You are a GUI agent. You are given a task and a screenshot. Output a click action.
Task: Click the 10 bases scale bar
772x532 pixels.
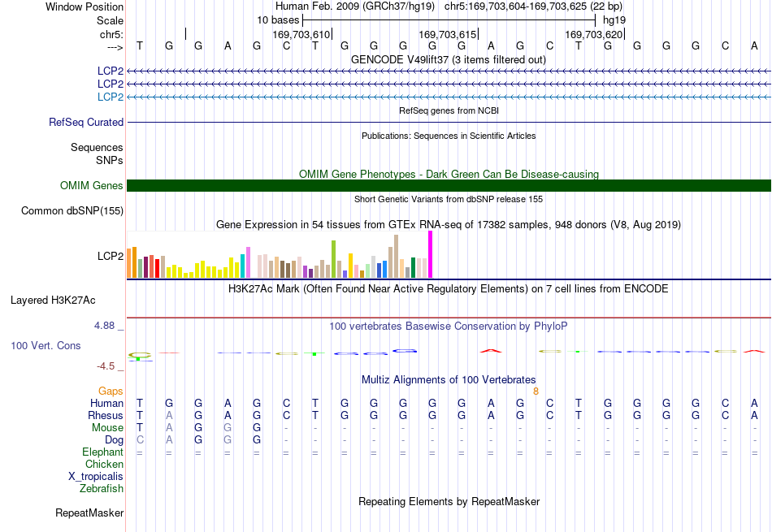(449, 20)
